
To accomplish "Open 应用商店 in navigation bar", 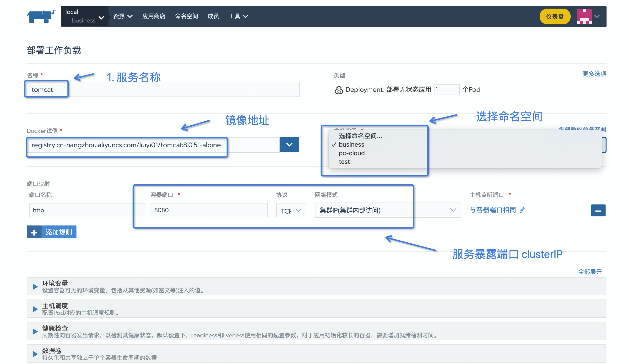I will [154, 16].
